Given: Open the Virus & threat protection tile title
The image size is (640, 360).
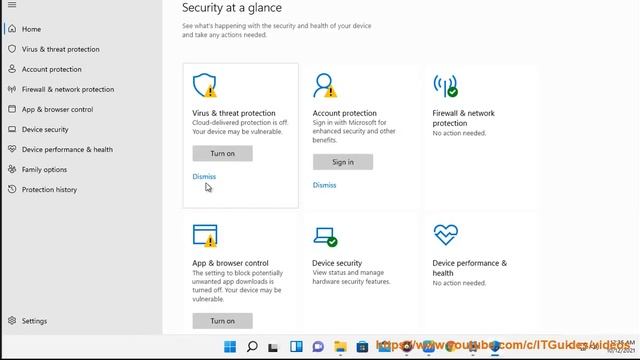Looking at the screenshot, I should pyautogui.click(x=234, y=113).
